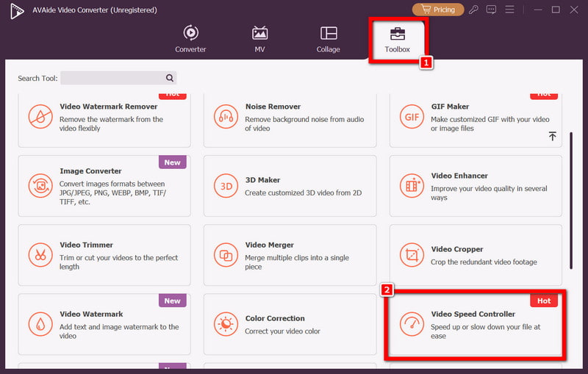This screenshot has width=588, height=374.
Task: Choose the Video Trimmer scissors icon
Action: click(x=40, y=255)
